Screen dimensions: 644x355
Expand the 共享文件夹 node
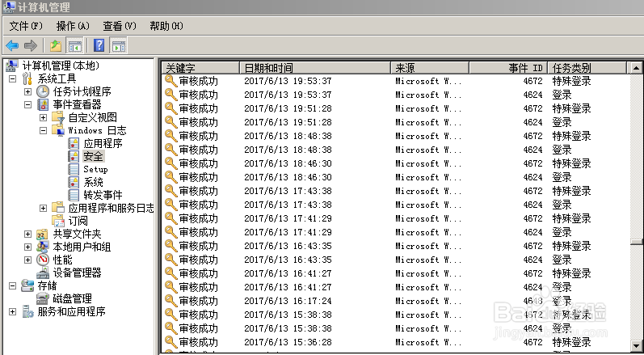coord(27,235)
